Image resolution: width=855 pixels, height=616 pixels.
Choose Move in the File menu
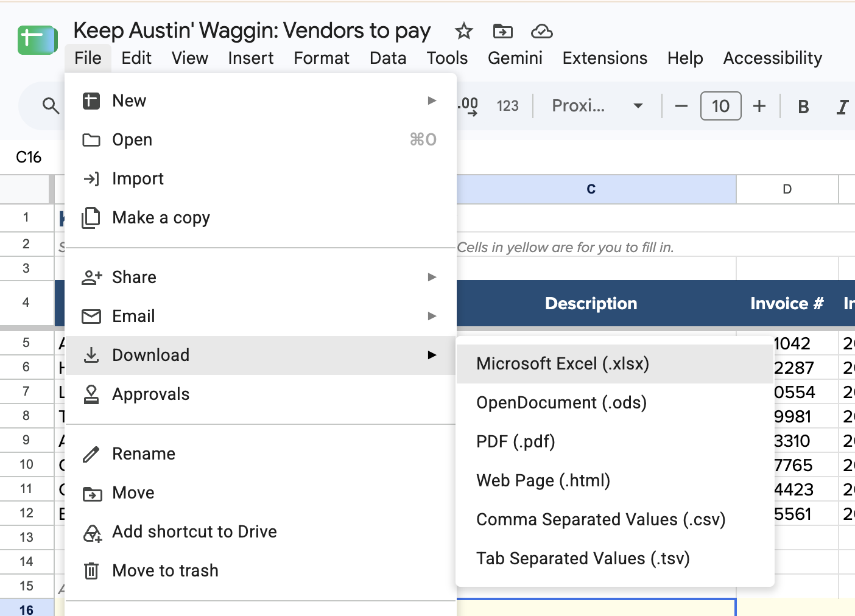click(261, 493)
